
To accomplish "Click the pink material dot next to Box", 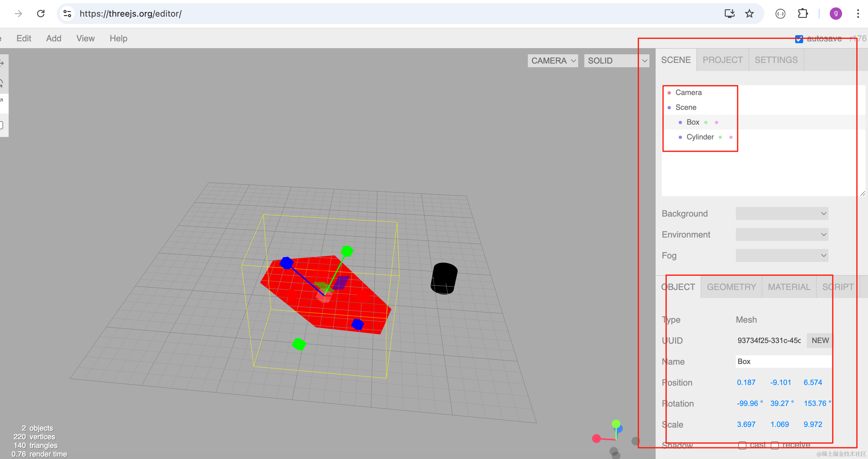I will pyautogui.click(x=716, y=122).
